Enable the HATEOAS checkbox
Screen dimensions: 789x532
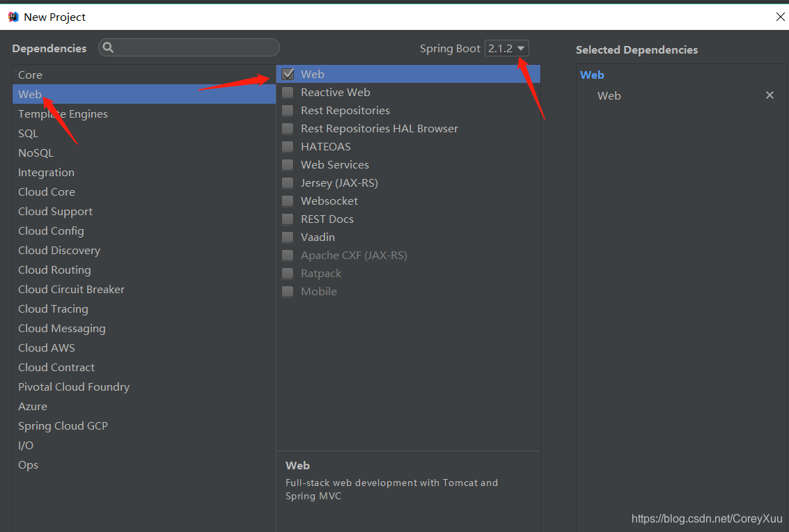click(288, 146)
